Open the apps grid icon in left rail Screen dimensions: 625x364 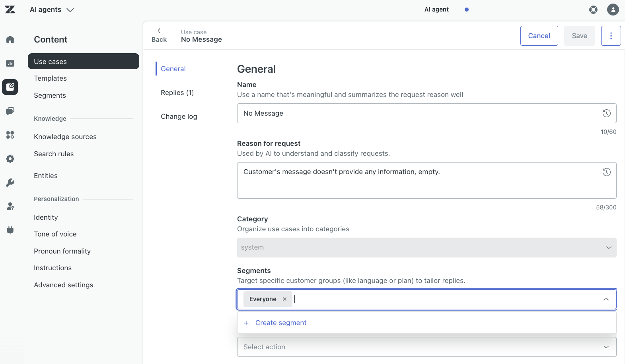coord(10,135)
